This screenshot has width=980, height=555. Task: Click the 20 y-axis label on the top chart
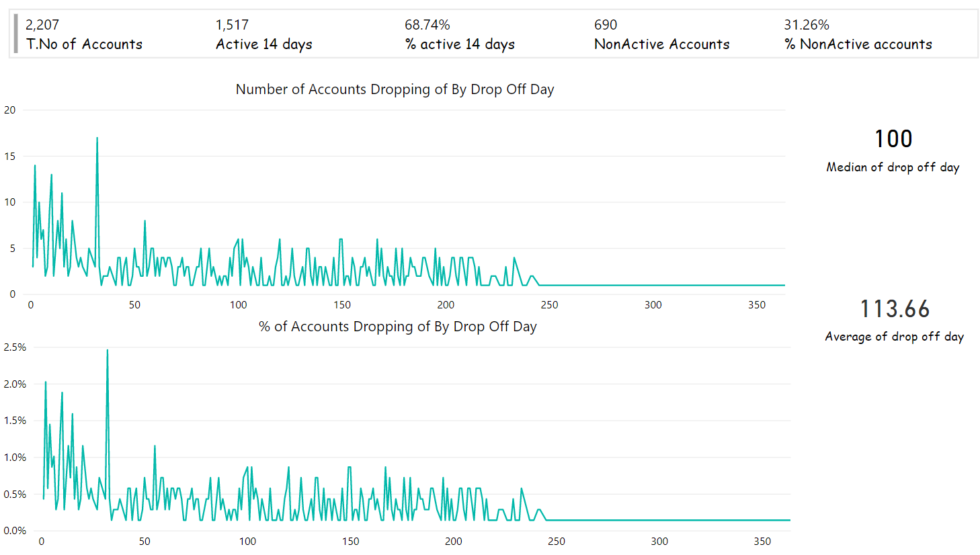[x=9, y=110]
